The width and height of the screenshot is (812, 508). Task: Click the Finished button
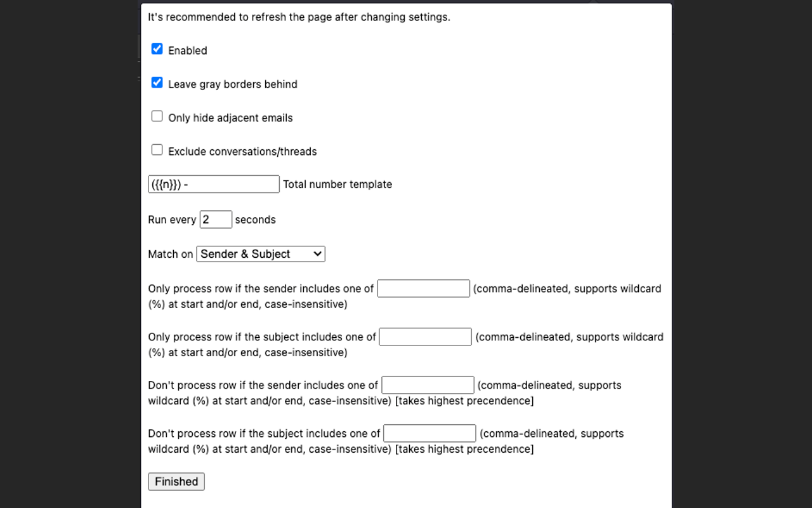[176, 481]
